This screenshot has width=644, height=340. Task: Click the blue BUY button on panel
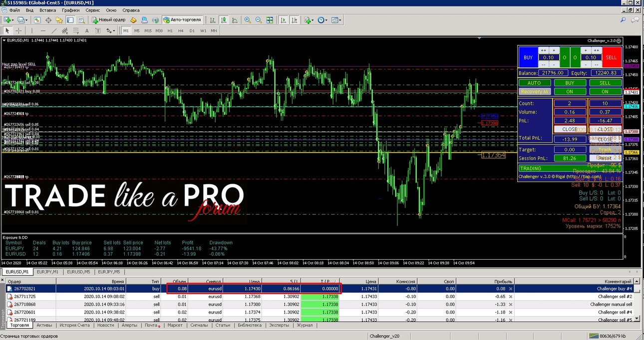tap(528, 57)
